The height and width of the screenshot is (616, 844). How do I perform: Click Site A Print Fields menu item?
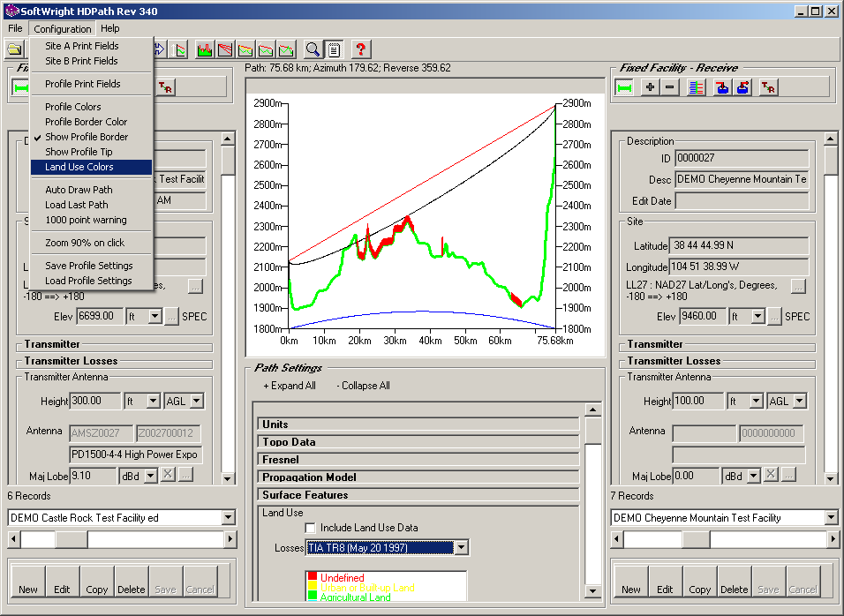point(82,46)
